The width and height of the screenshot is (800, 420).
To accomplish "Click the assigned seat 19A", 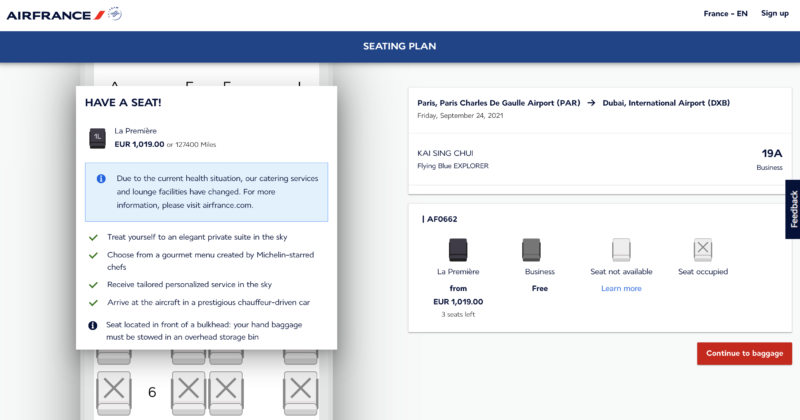I will tap(771, 153).
